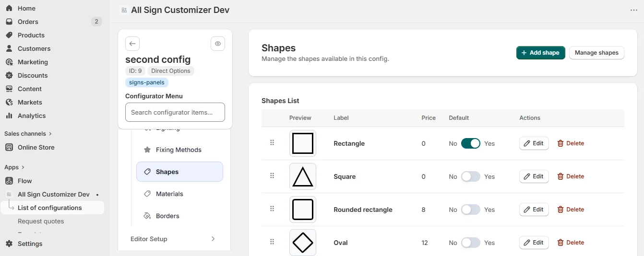
Task: Click the Discounts badge icon
Action: click(9, 75)
